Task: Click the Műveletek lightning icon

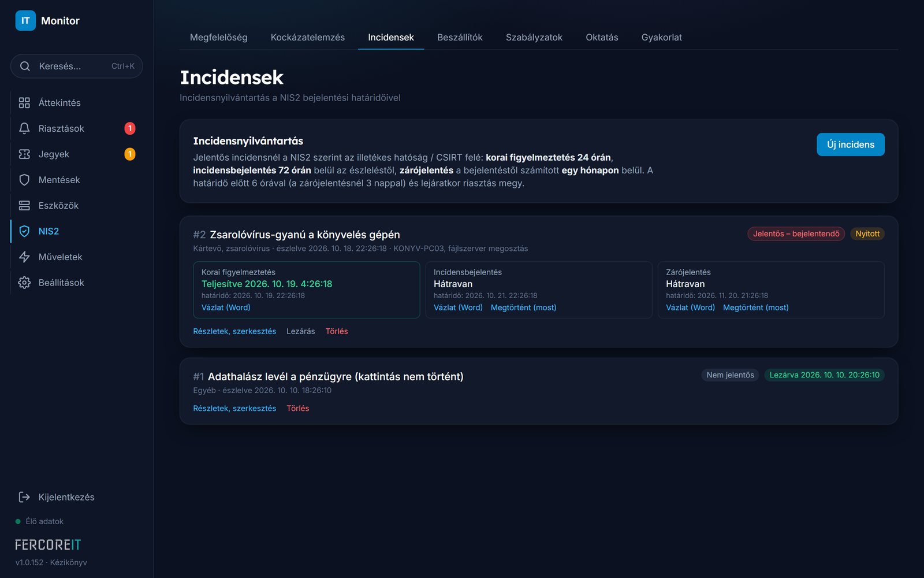Action: click(x=24, y=257)
